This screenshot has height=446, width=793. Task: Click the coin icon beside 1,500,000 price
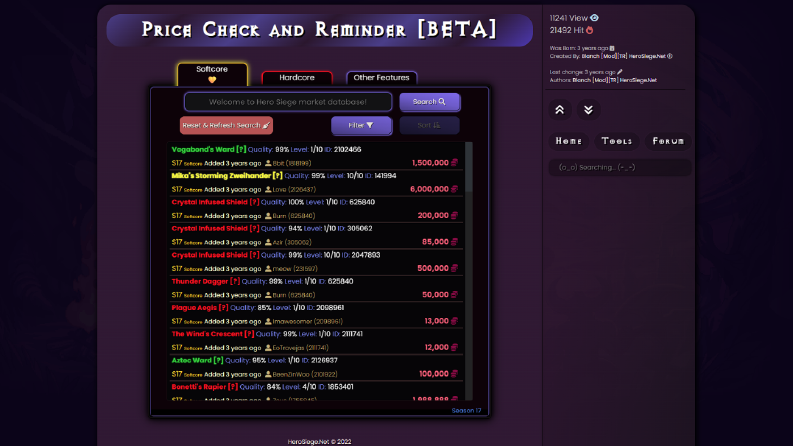click(x=454, y=163)
